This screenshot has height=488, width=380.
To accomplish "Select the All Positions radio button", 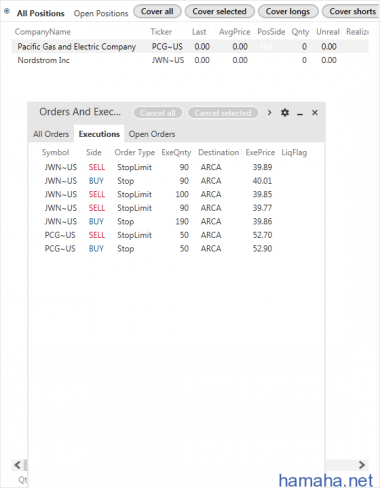I will [x=7, y=11].
